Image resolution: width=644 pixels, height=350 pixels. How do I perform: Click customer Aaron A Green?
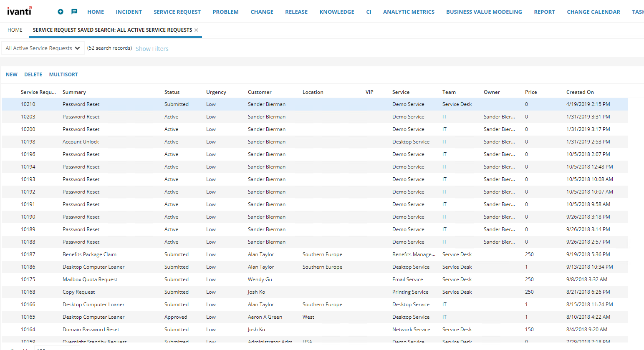[x=265, y=317]
